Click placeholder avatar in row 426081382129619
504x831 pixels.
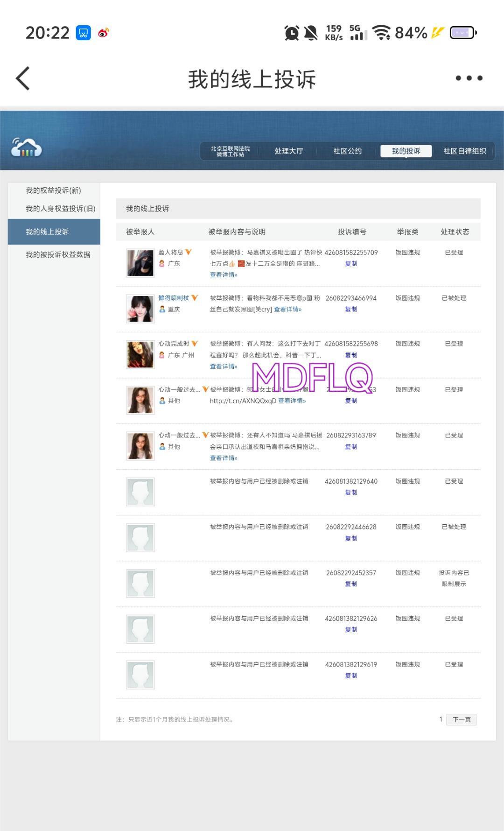[140, 675]
